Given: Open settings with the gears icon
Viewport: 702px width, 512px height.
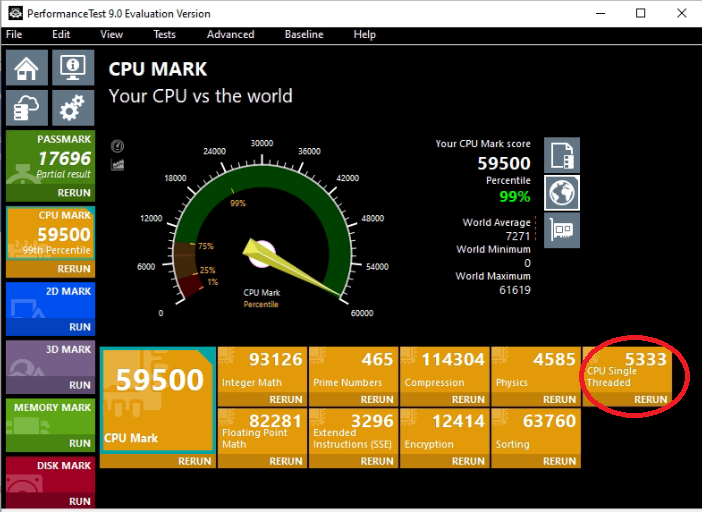Looking at the screenshot, I should 71,108.
